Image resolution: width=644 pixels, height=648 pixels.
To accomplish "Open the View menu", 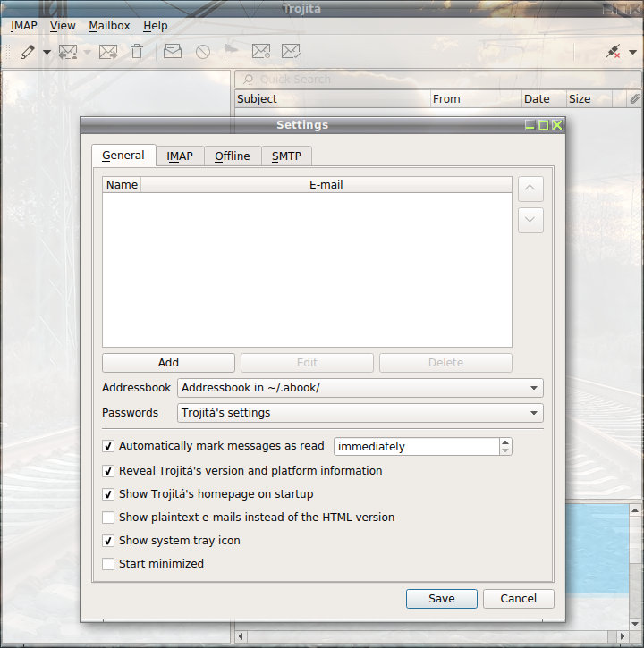I will coord(63,26).
